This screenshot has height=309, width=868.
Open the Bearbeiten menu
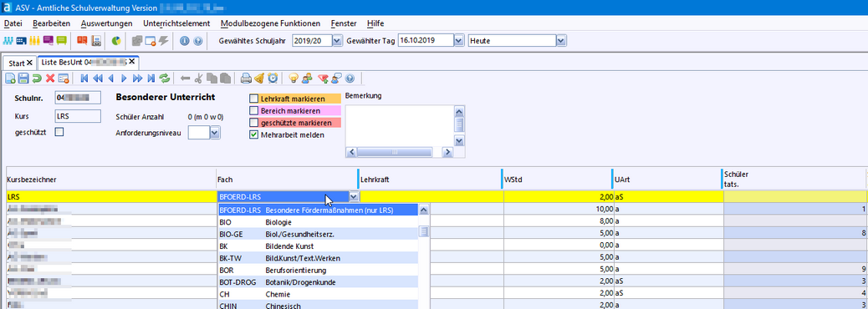[x=51, y=23]
